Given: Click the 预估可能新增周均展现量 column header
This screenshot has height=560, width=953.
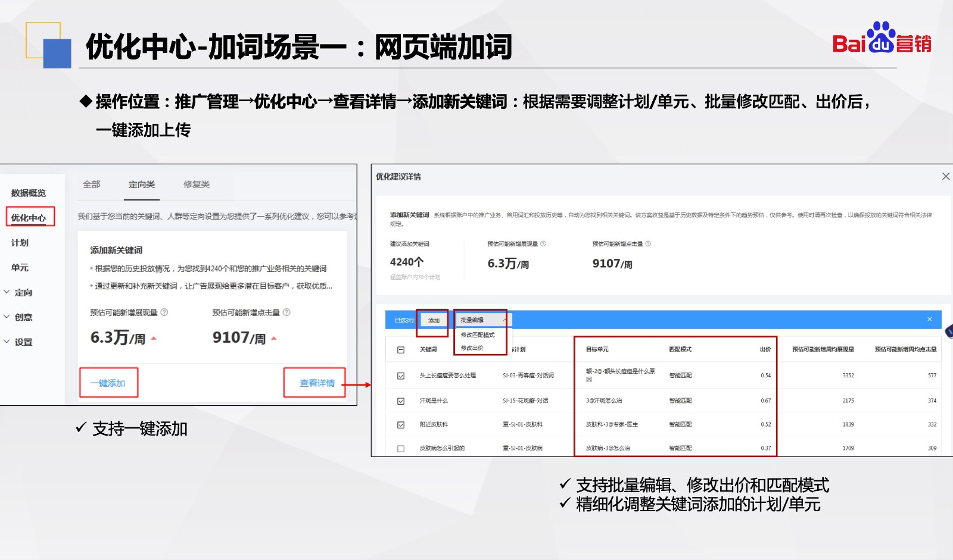Looking at the screenshot, I should (823, 349).
